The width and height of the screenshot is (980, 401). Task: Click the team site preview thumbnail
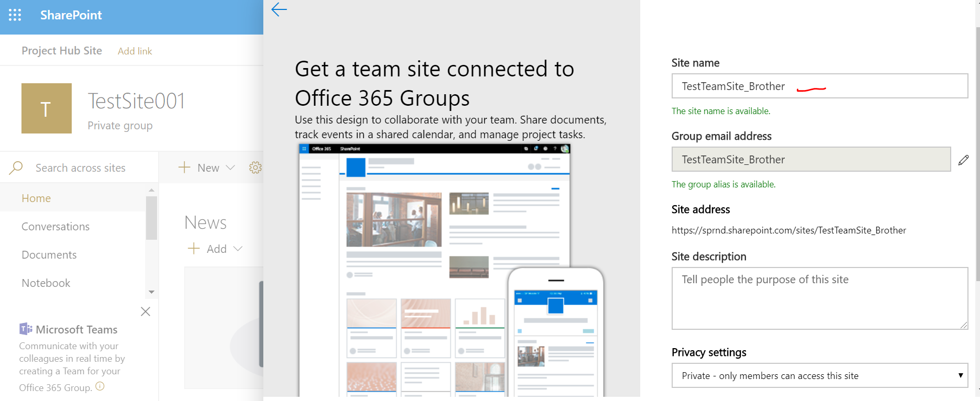[x=451, y=270]
